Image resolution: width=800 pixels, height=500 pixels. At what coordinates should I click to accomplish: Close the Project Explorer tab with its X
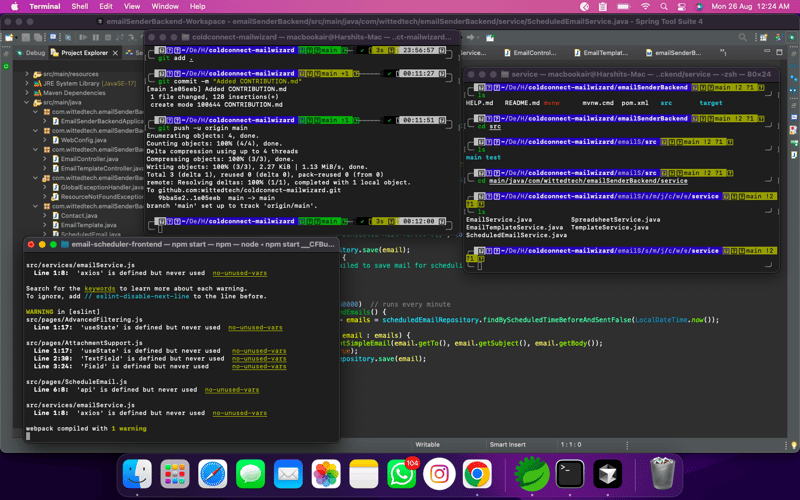(115, 53)
